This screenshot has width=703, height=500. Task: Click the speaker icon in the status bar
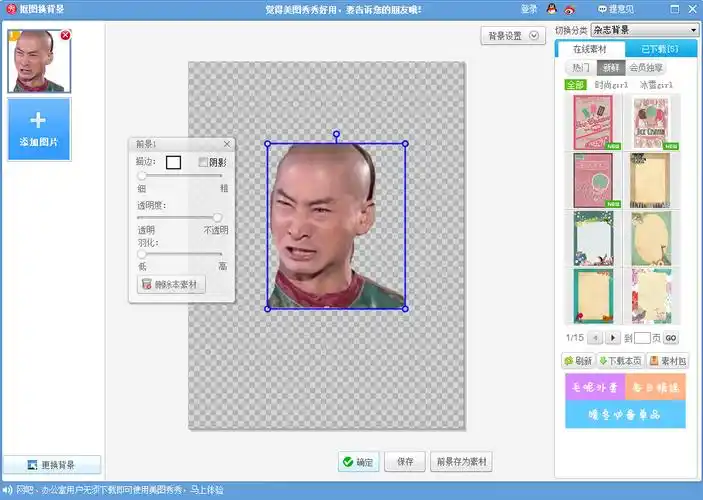(x=7, y=490)
